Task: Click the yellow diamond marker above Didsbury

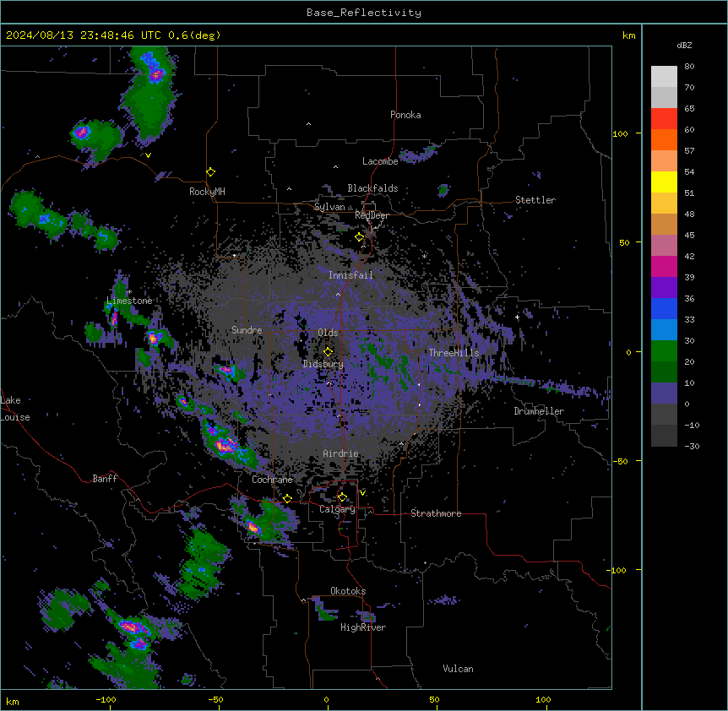Action: (328, 352)
